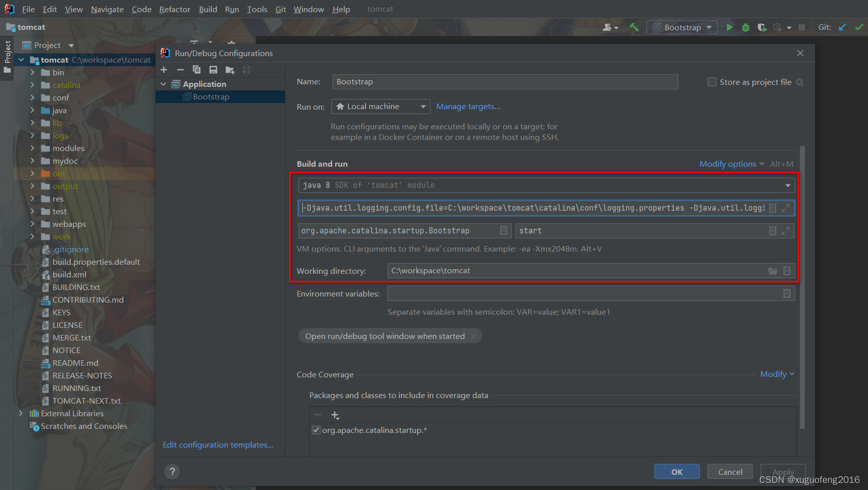Save configuration using the disk icon
Viewport: 868px width, 490px height.
pos(213,70)
